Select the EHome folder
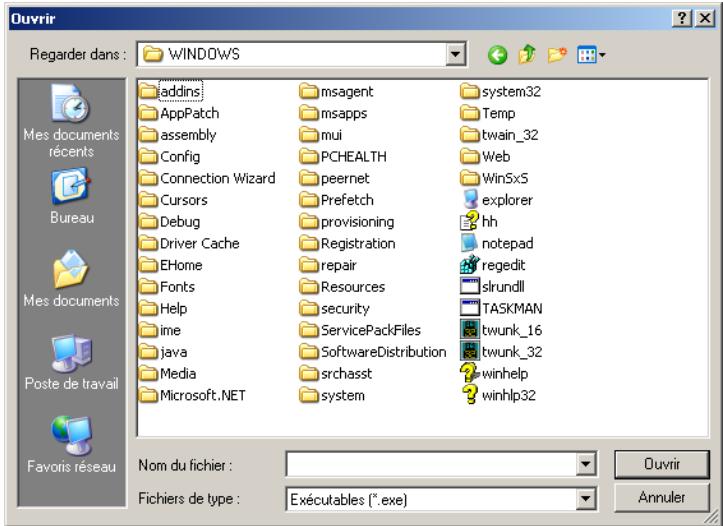 [x=171, y=265]
